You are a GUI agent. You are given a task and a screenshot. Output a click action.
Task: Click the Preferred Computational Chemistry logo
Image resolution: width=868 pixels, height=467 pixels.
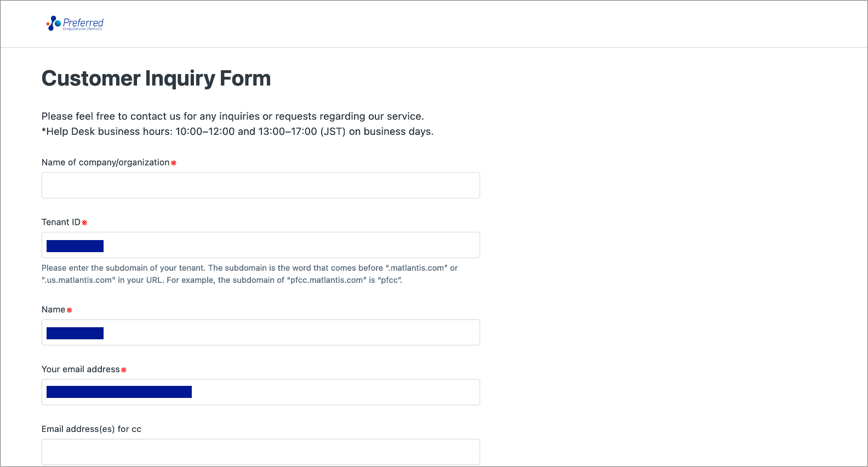[75, 24]
